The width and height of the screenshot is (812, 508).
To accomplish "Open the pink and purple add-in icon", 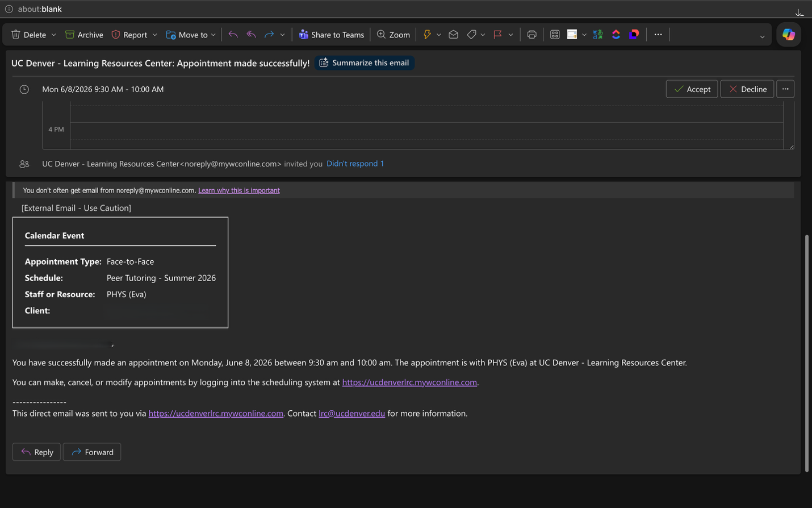I will point(634,35).
